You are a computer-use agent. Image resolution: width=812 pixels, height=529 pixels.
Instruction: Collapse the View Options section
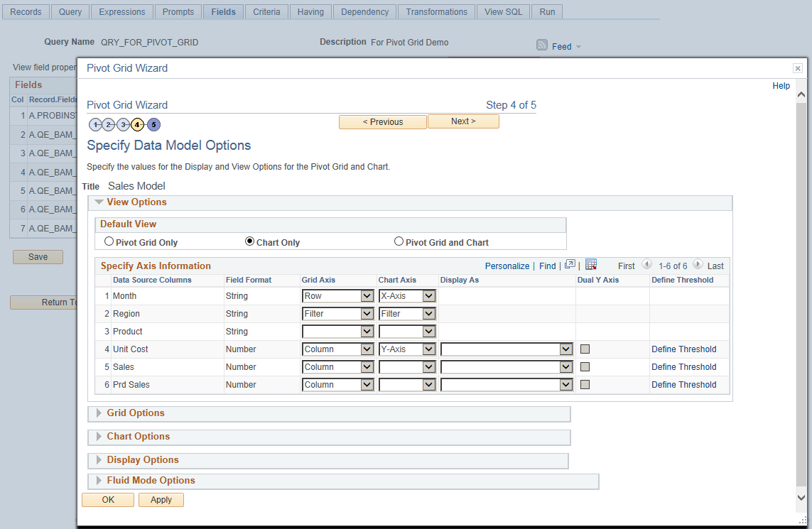point(99,202)
